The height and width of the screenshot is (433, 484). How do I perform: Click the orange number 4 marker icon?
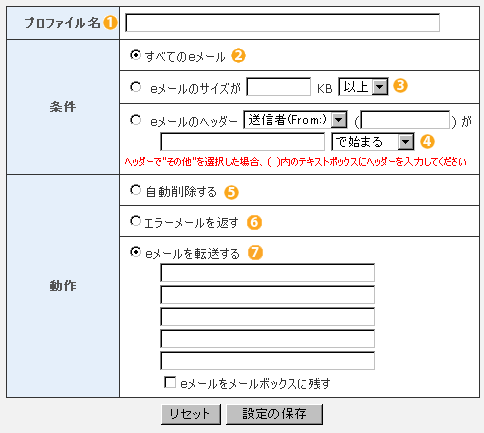[x=427, y=141]
